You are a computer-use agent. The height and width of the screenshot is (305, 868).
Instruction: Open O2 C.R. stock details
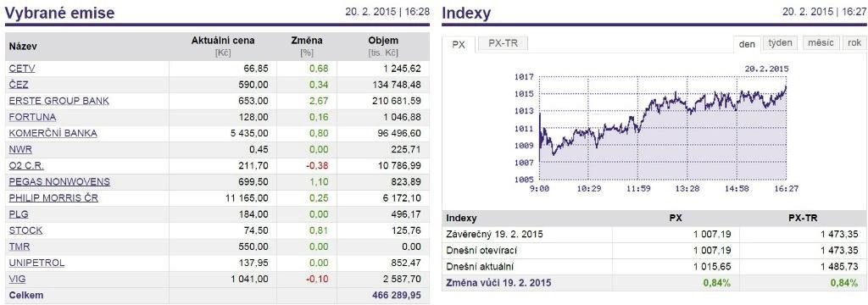tap(26, 165)
